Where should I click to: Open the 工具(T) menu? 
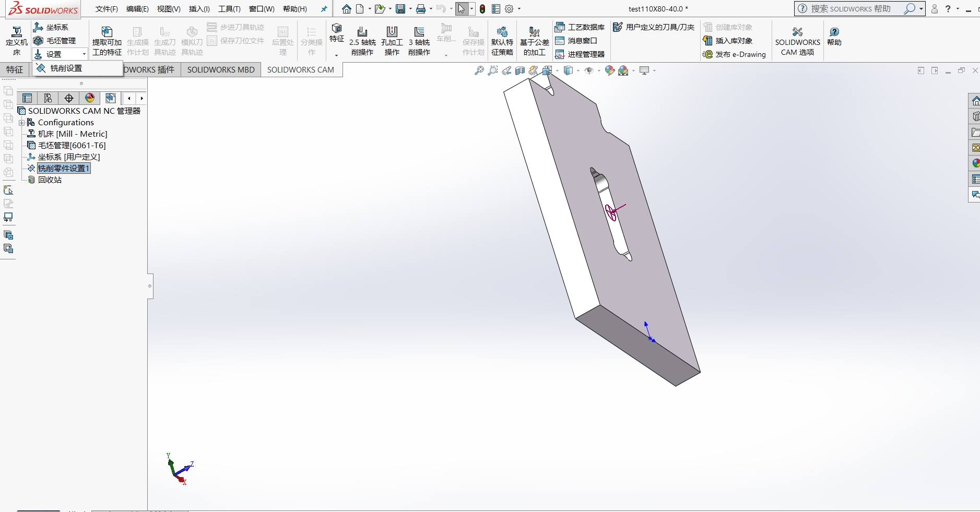pos(229,9)
